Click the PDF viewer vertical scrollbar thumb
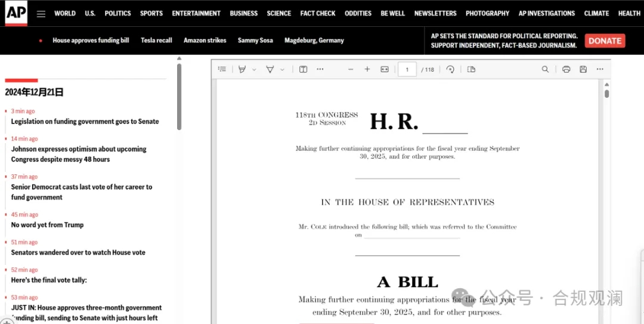This screenshot has height=324, width=644. (606, 94)
